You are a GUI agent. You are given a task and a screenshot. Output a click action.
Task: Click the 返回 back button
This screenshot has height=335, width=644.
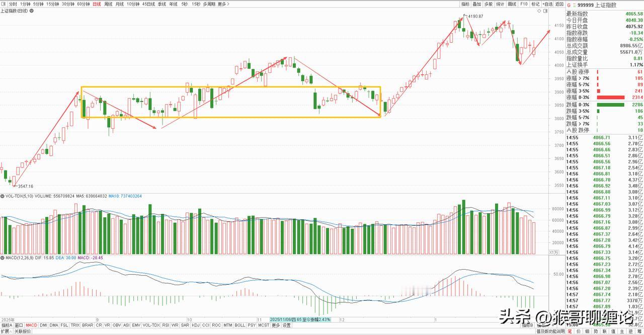click(559, 4)
